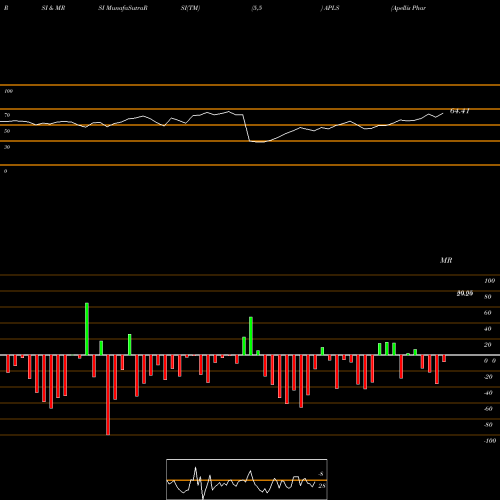This screenshot has width=500, height=500.
Task: Select the longest red bar reaching -100
Action: pos(108,395)
